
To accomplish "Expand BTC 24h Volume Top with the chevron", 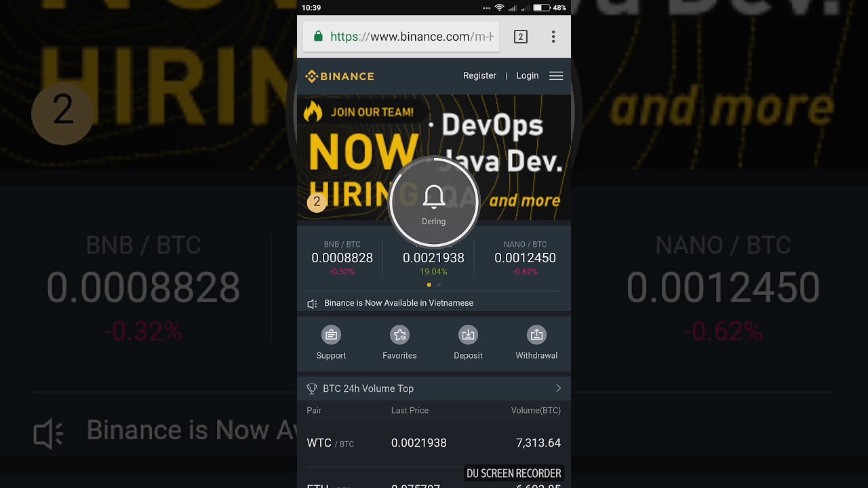I will 559,388.
